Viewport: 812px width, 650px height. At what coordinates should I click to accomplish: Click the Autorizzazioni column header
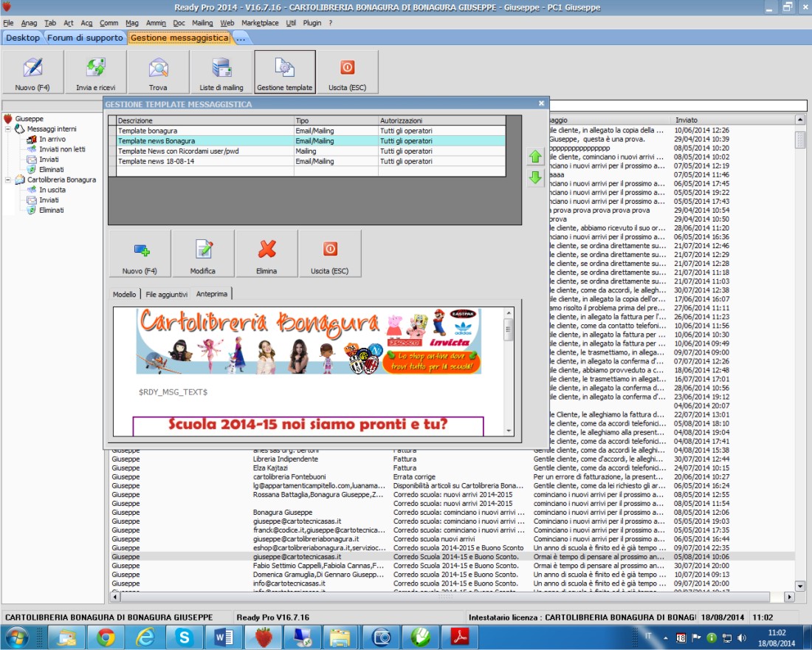pos(441,120)
